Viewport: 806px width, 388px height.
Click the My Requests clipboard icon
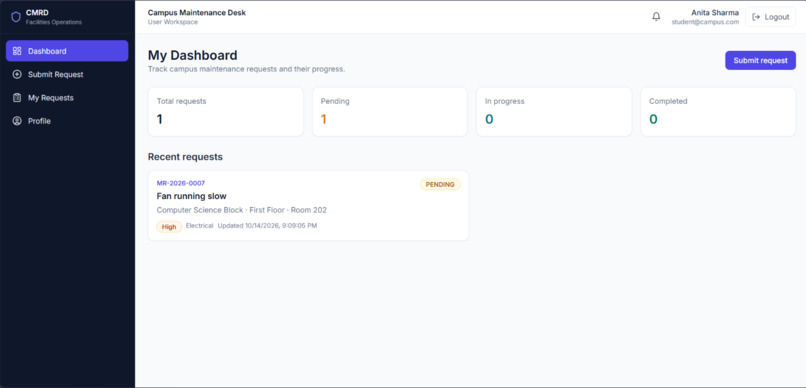(x=17, y=98)
